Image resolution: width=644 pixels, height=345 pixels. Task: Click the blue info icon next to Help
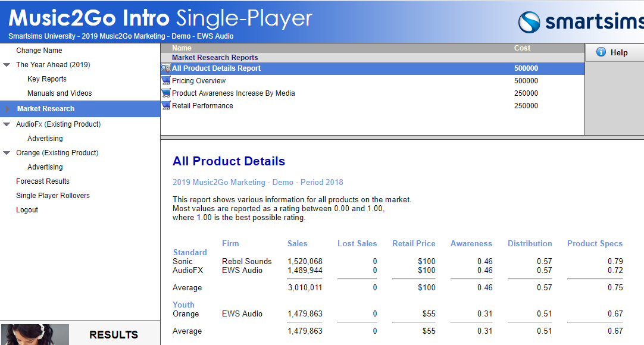point(601,52)
